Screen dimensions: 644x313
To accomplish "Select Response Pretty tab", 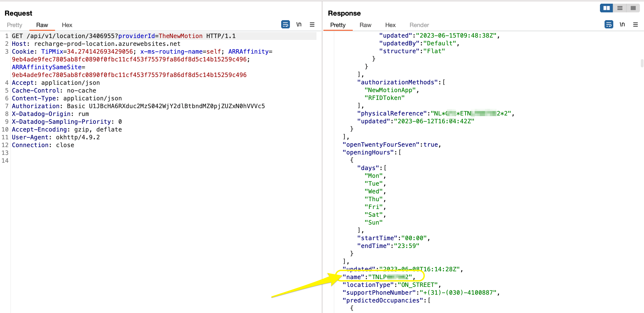I will (338, 25).
